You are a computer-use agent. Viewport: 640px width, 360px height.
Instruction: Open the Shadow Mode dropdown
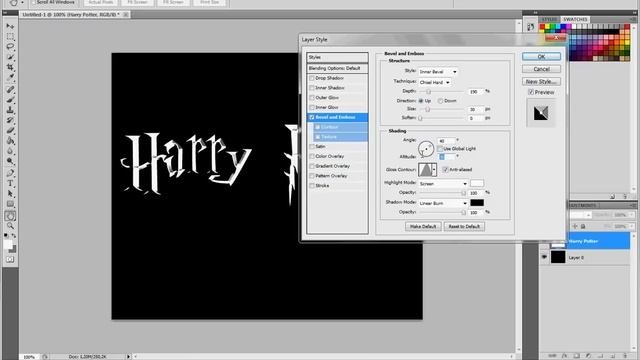[443, 203]
